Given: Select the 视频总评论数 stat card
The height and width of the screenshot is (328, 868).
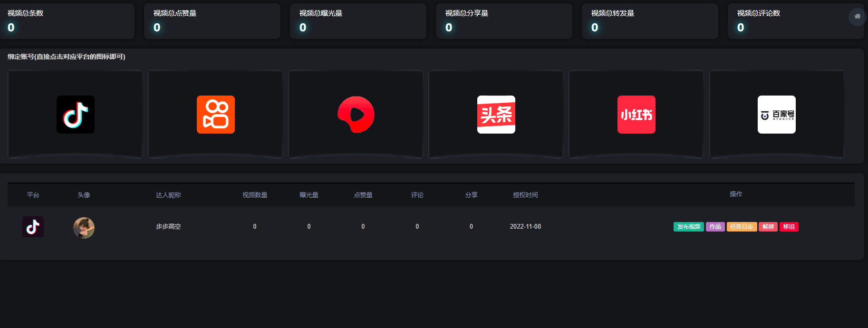Looking at the screenshot, I should [796, 21].
